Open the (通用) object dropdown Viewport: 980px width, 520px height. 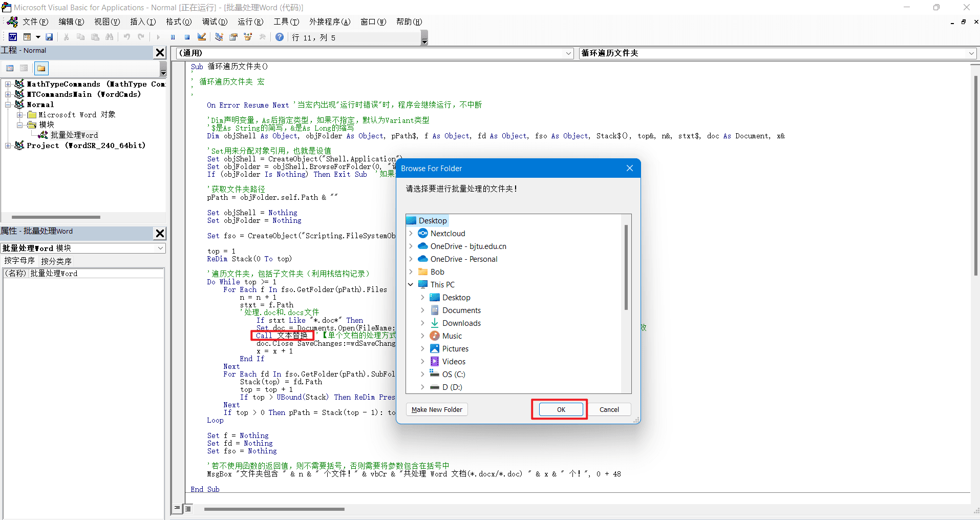[x=569, y=53]
